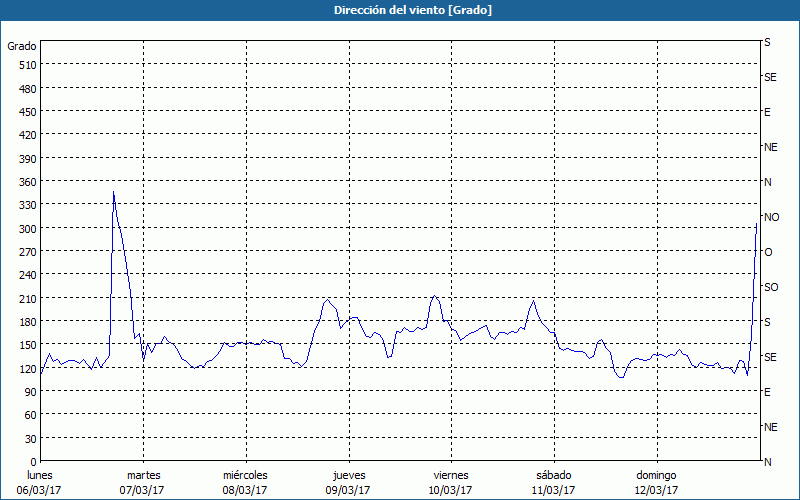
Task: Click the "martes 07/03/17" date label
Action: point(143,483)
